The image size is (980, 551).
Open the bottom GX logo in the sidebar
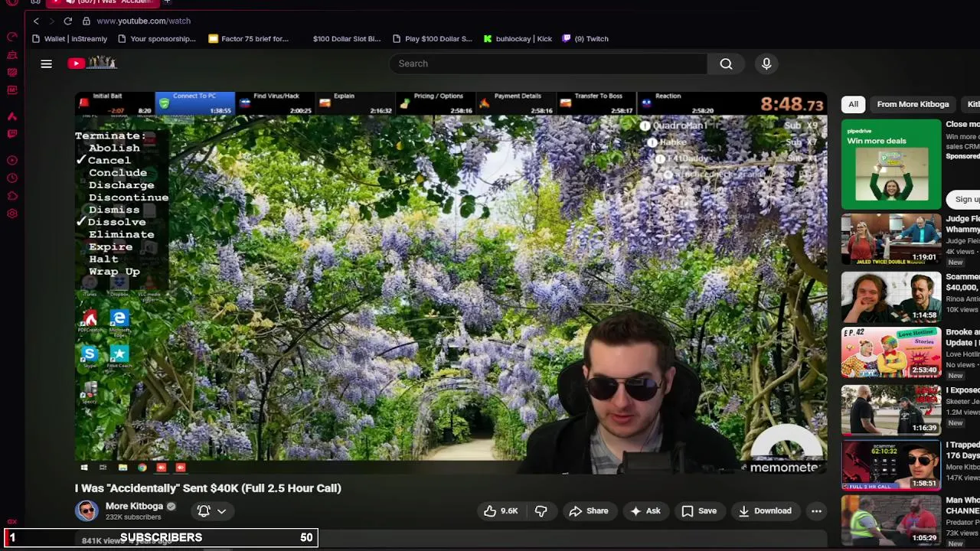[x=11, y=522]
